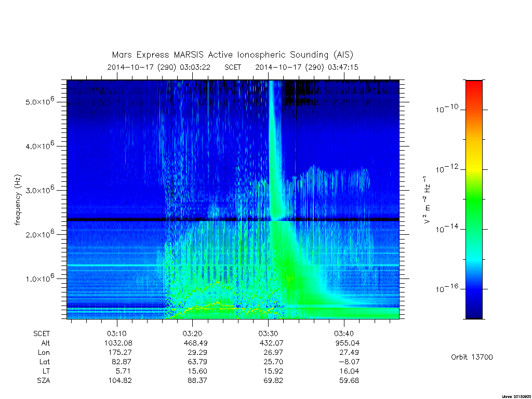Click the 10⁻¹² color scale label

(x=447, y=168)
